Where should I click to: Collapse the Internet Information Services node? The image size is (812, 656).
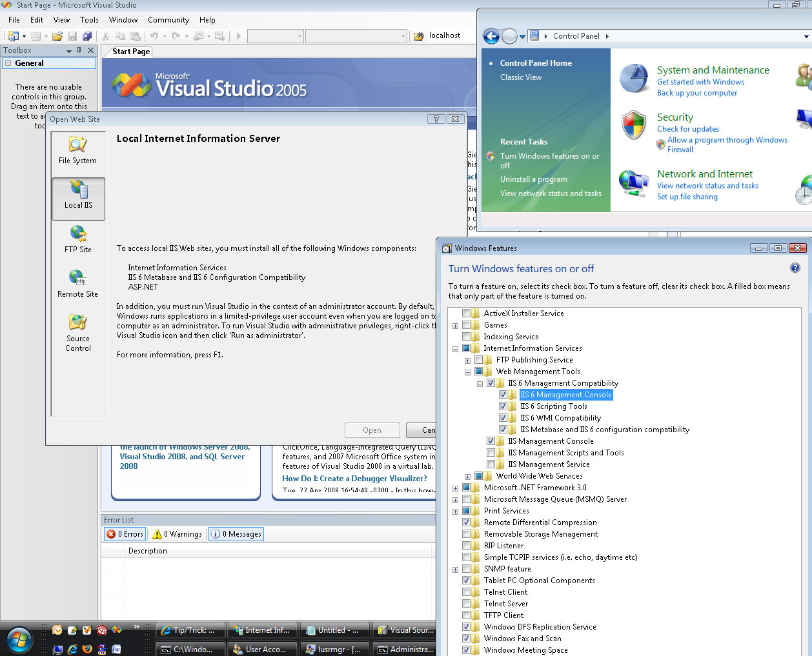click(x=455, y=349)
